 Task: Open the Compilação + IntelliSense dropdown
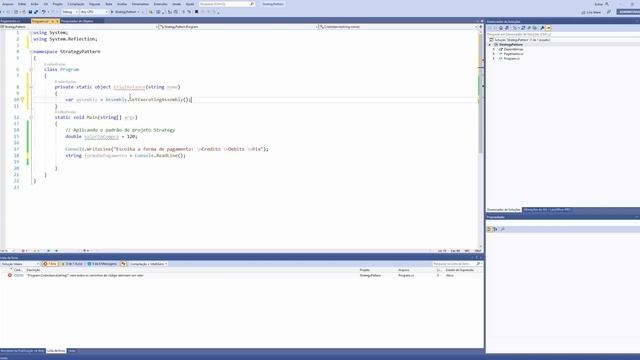[148, 264]
